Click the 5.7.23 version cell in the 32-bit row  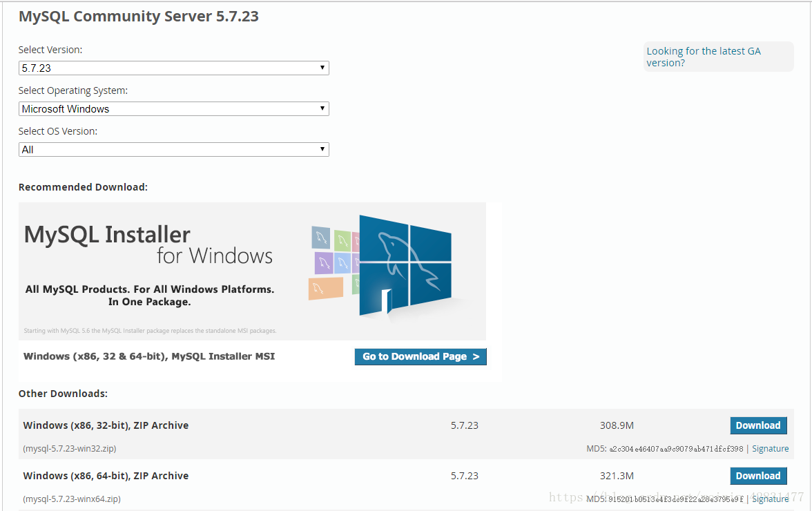click(x=465, y=425)
